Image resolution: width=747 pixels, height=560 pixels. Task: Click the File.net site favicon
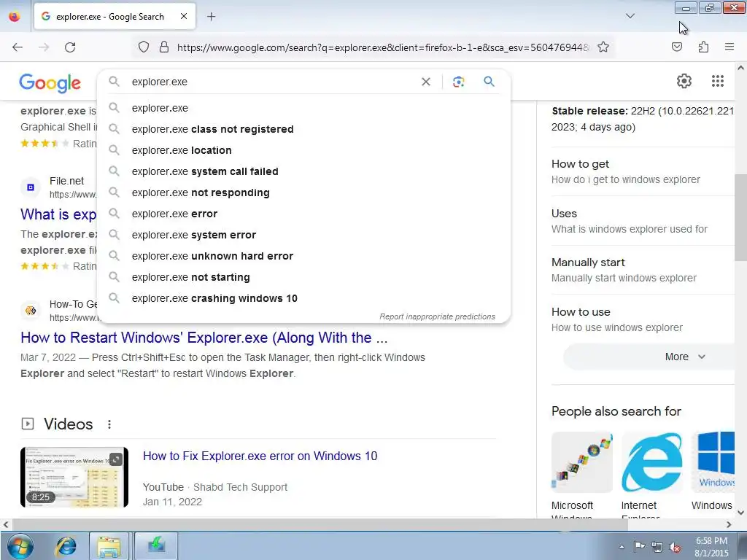pos(31,187)
